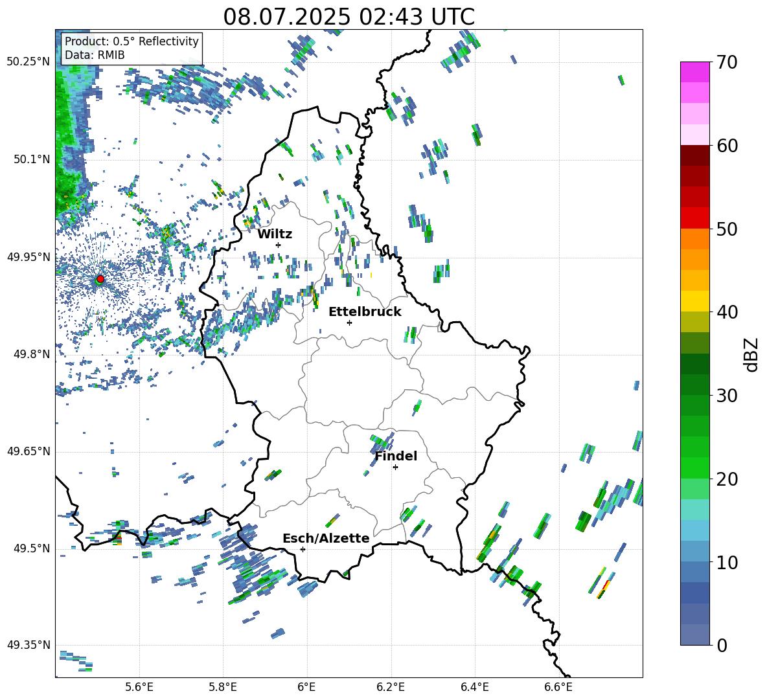The width and height of the screenshot is (767, 700).
Task: Click the red radar site marker
Action: [x=100, y=279]
